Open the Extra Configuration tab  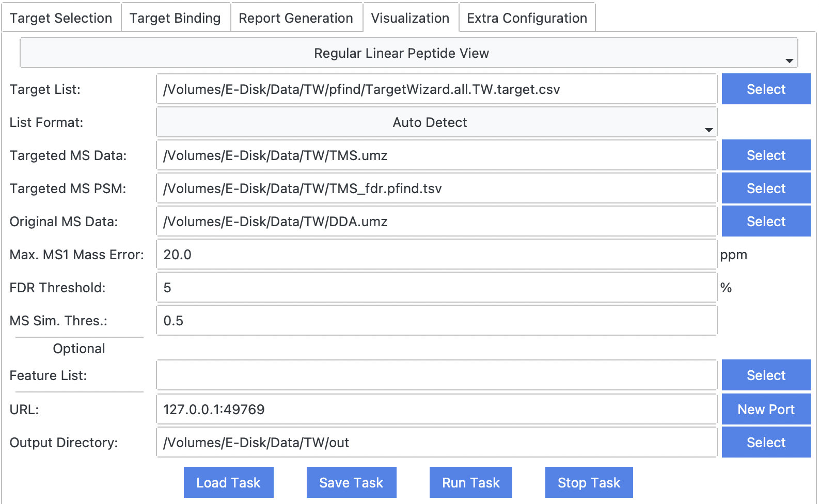pos(527,18)
